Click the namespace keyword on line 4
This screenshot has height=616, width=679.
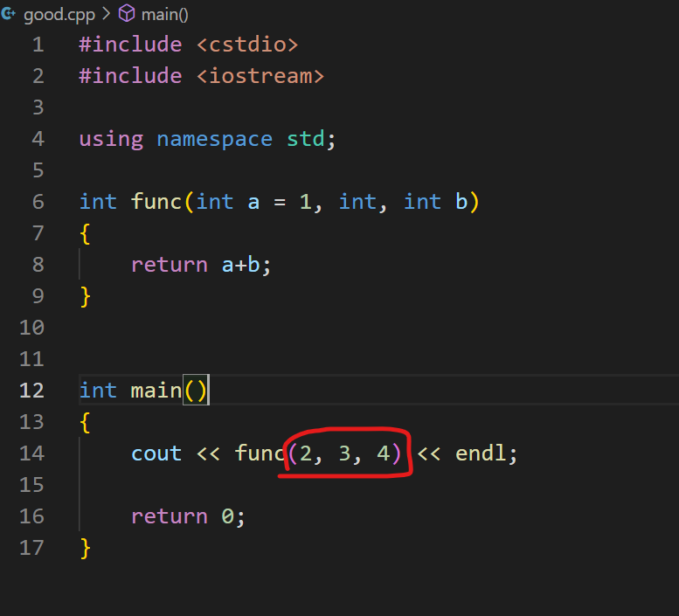[214, 139]
